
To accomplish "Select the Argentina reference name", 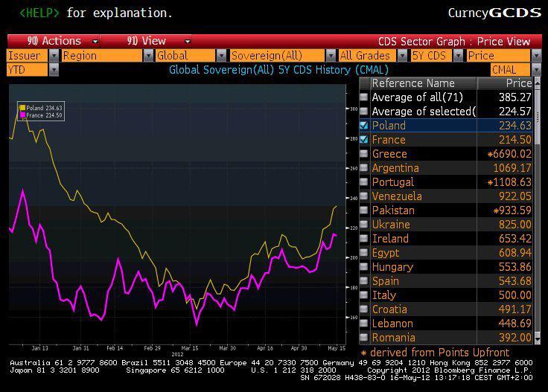I will [x=395, y=168].
